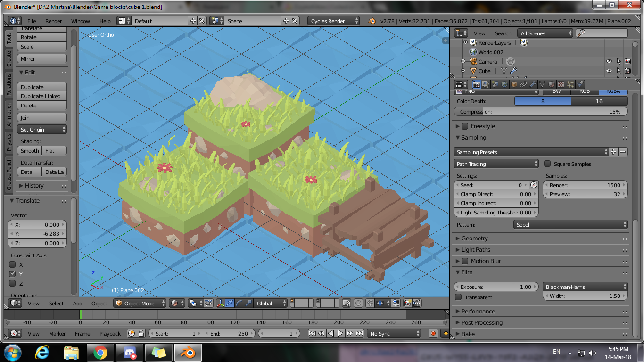The image size is (644, 362).
Task: Click the timeline record button
Action: 433,333
